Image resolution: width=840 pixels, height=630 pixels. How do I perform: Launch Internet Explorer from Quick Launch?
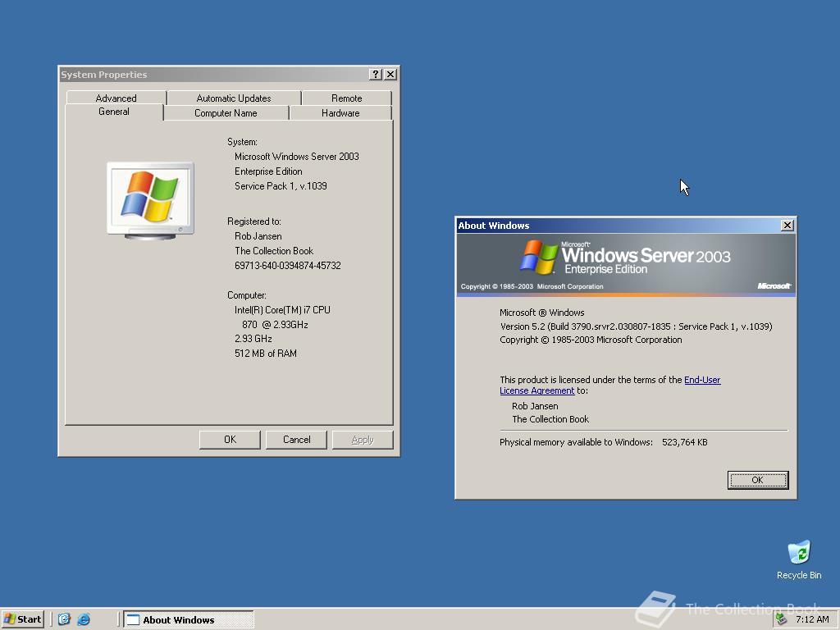(x=84, y=619)
